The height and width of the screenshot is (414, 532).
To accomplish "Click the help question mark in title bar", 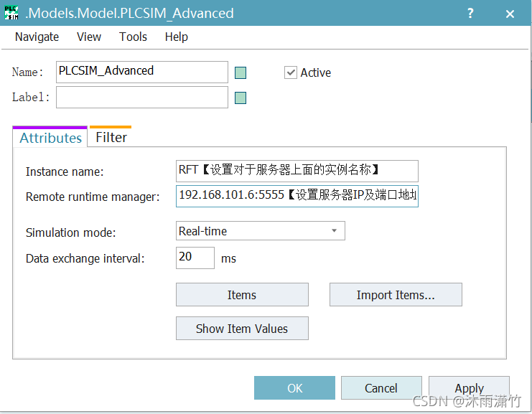I will [470, 14].
